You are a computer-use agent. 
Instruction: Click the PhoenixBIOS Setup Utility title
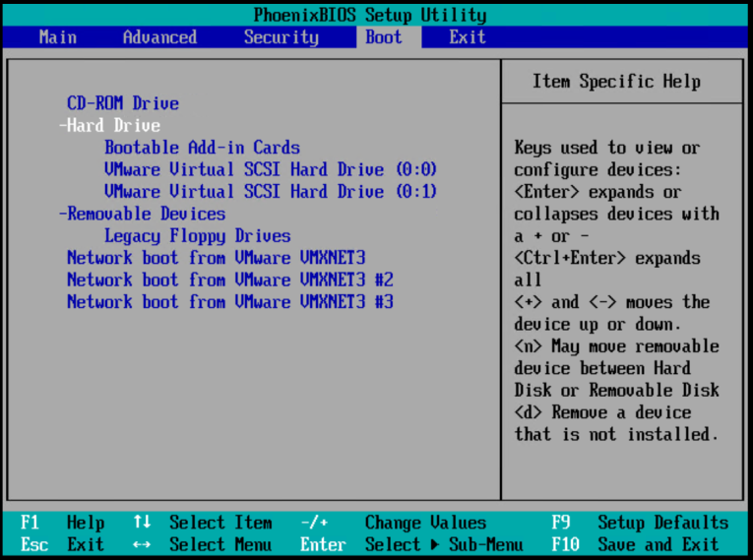click(370, 15)
